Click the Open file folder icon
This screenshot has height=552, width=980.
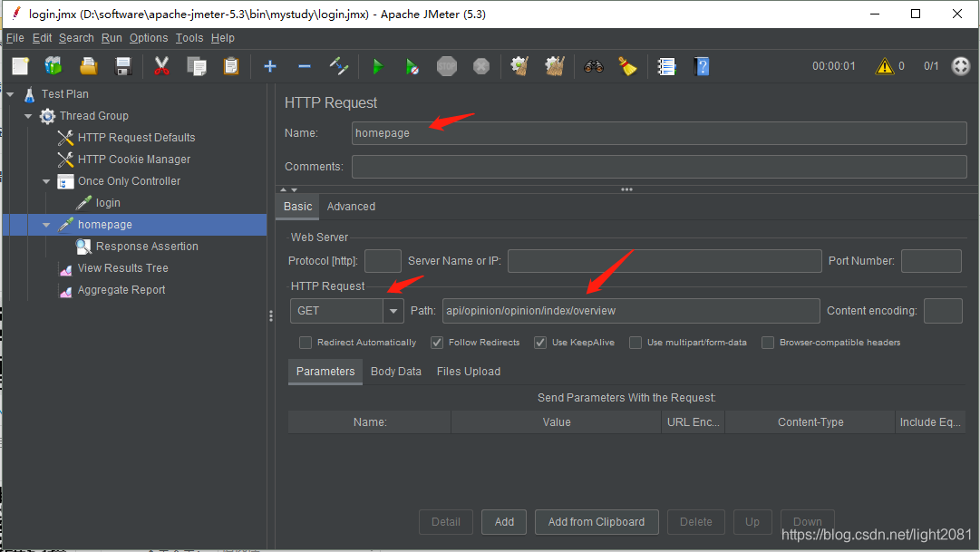89,66
